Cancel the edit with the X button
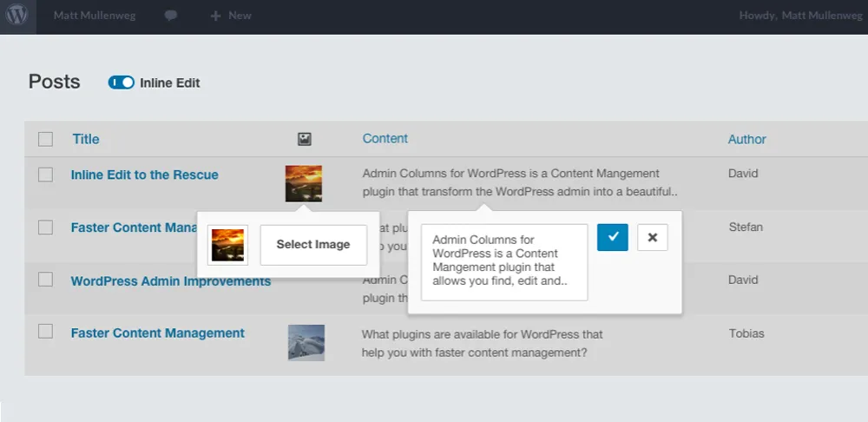Viewport: 868px width, 422px height. [x=653, y=237]
